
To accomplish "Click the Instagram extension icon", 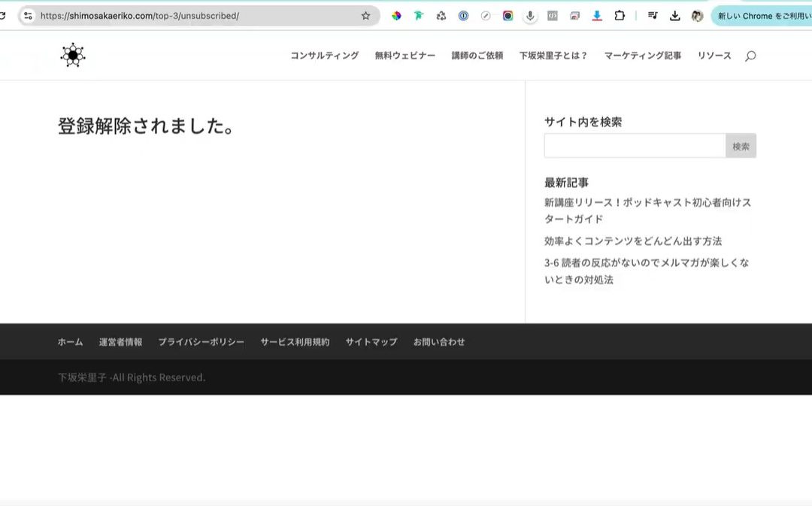I will [507, 15].
